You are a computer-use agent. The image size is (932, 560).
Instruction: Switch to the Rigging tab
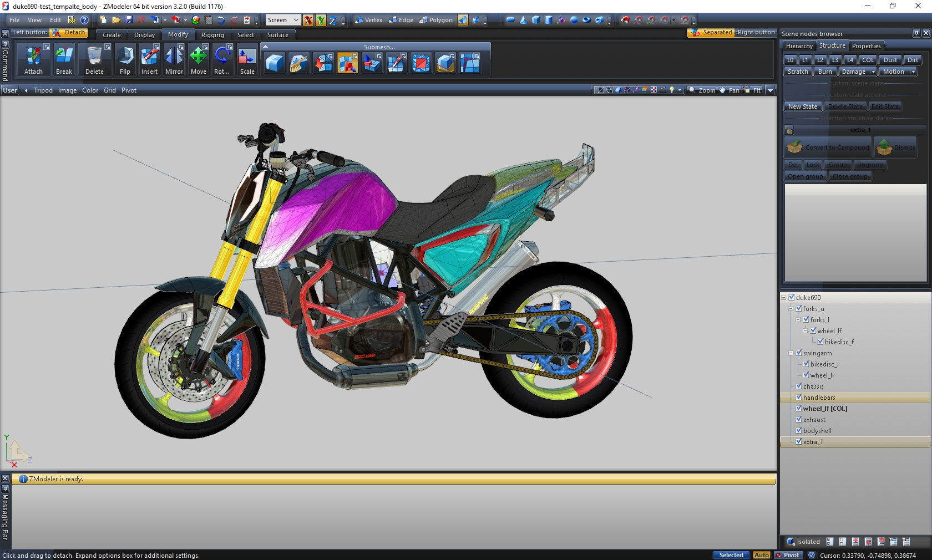tap(212, 35)
